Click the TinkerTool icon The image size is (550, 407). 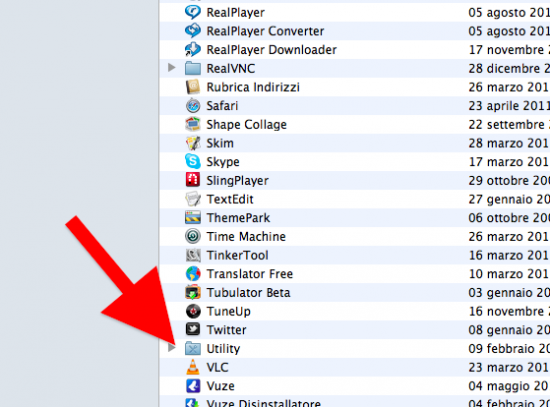[x=193, y=255]
